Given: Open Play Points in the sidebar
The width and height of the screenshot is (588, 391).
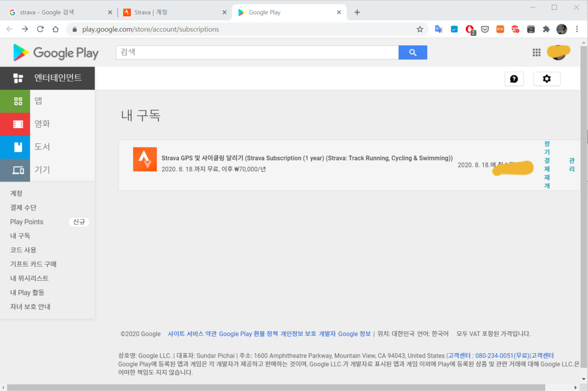Looking at the screenshot, I should point(26,222).
